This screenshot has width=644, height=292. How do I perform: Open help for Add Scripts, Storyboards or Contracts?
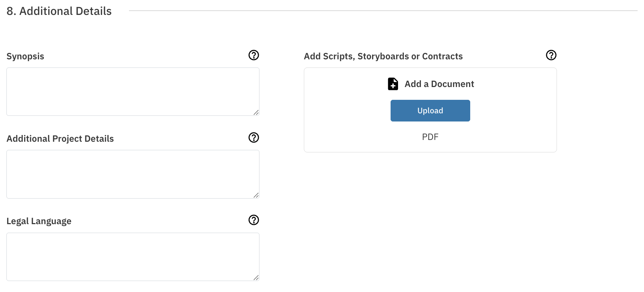[551, 55]
